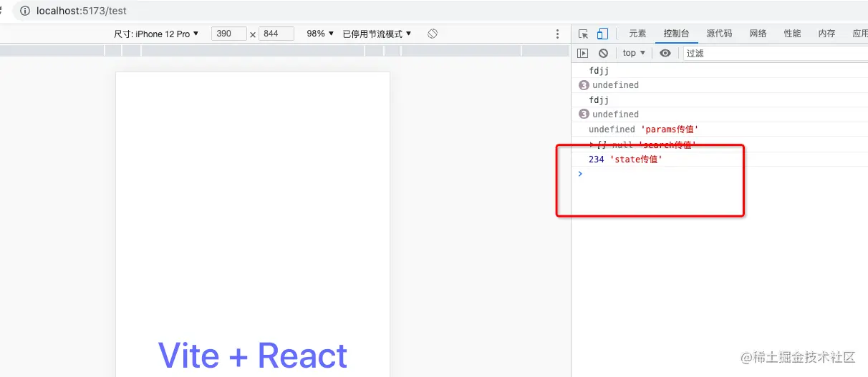Switch to the 元素 tab
Viewport: 868px width, 377px height.
click(637, 34)
